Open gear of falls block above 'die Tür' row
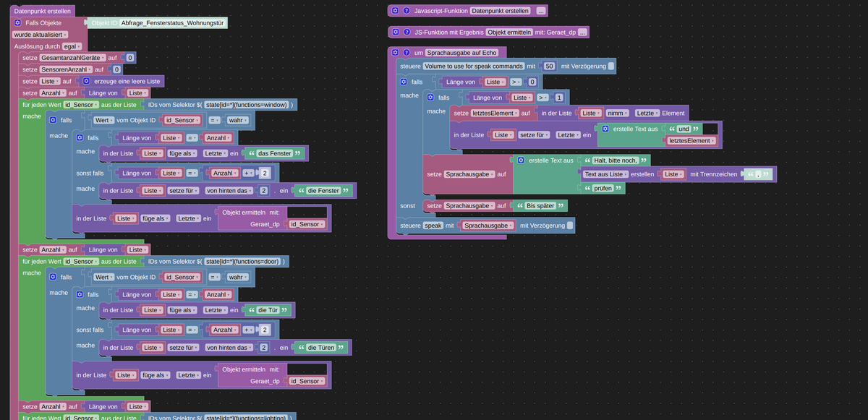The image size is (868, 420). pyautogui.click(x=80, y=294)
